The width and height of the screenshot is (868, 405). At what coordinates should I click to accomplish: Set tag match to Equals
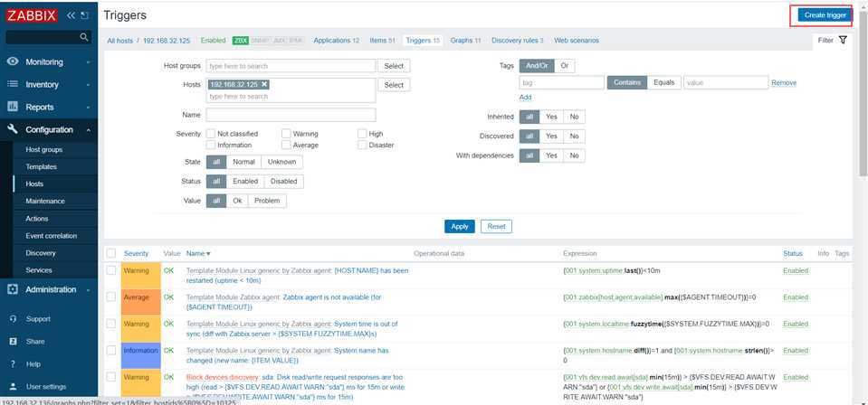(663, 82)
